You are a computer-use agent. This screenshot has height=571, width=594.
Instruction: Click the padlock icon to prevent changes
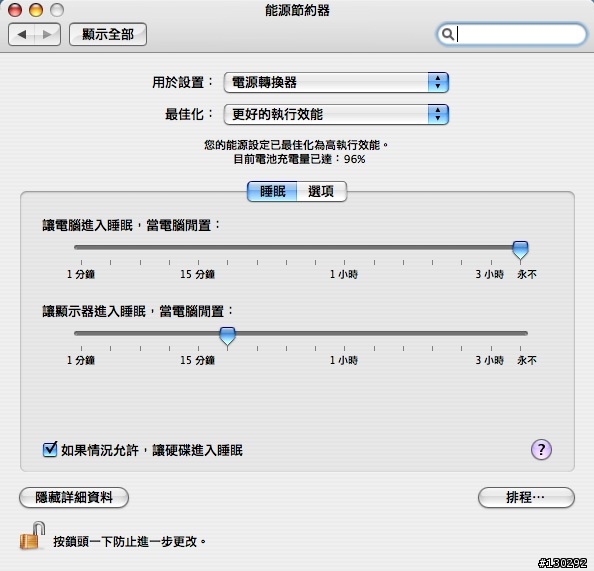(x=32, y=535)
